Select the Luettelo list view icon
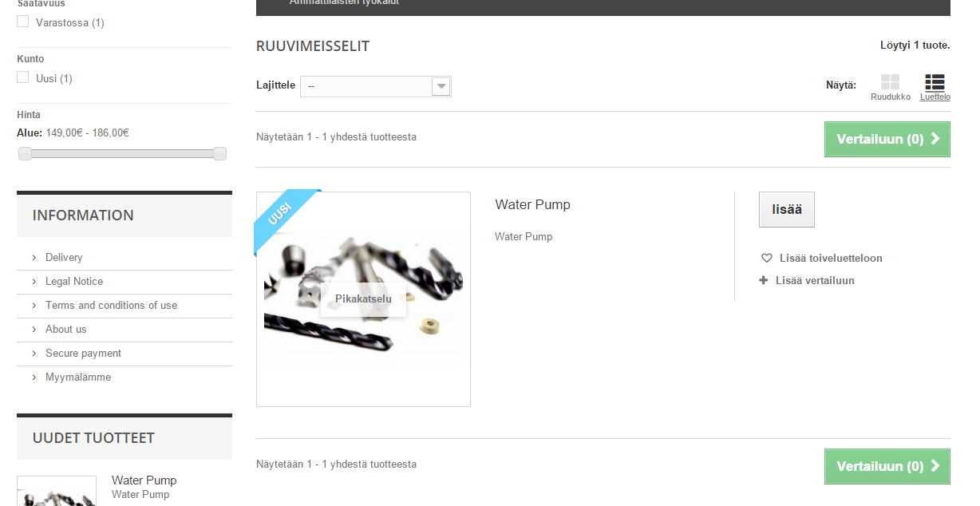The height and width of the screenshot is (506, 980). [x=935, y=82]
